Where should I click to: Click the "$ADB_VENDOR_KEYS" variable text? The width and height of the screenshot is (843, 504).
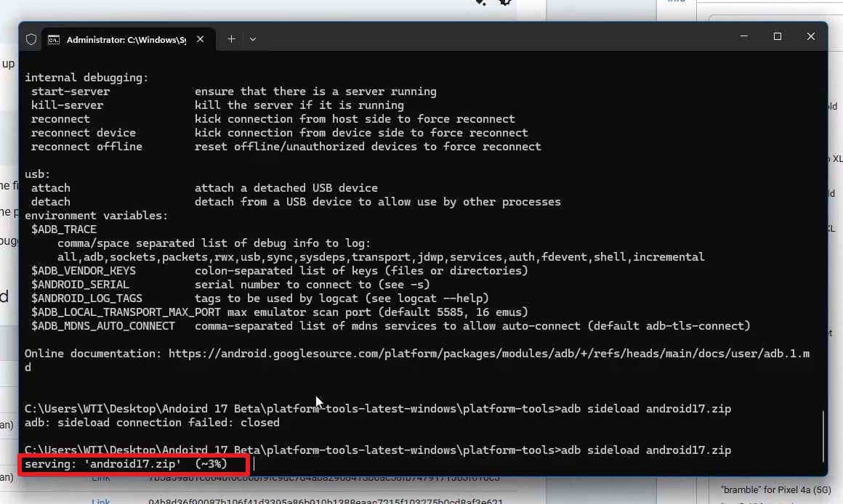(x=84, y=271)
